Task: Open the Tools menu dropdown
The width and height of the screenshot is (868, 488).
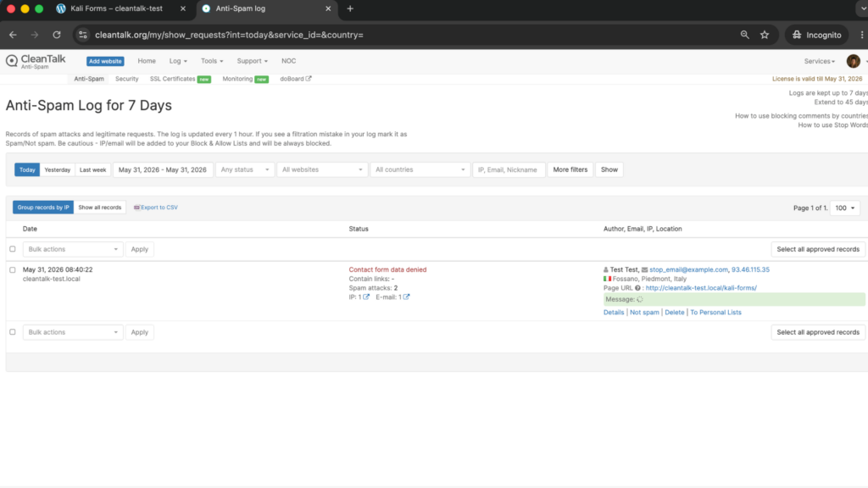Action: [x=212, y=61]
